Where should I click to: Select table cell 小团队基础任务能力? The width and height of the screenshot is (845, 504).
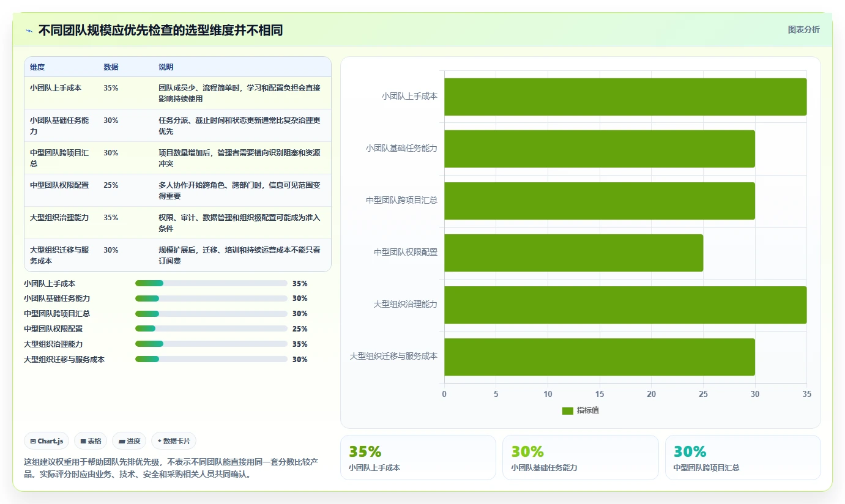click(x=61, y=125)
